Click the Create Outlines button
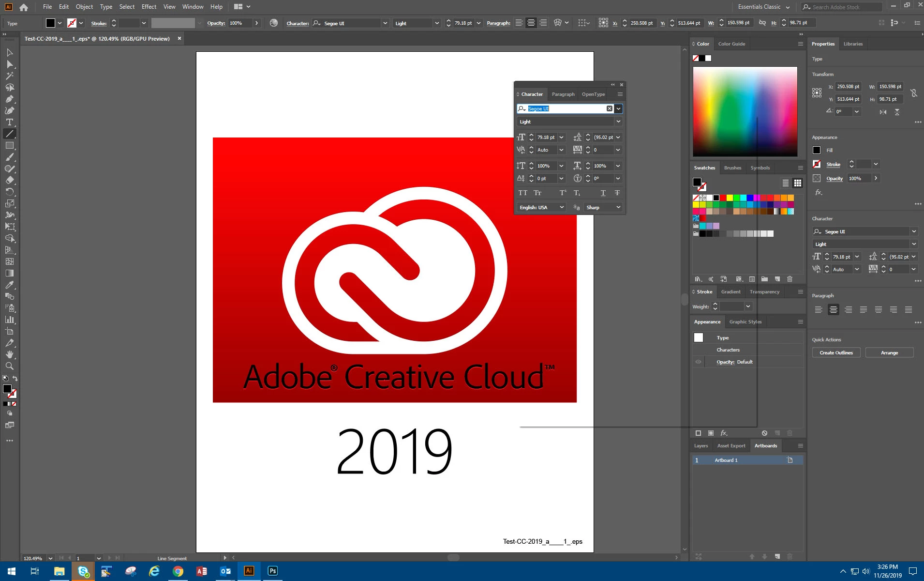The width and height of the screenshot is (924, 581). click(836, 352)
